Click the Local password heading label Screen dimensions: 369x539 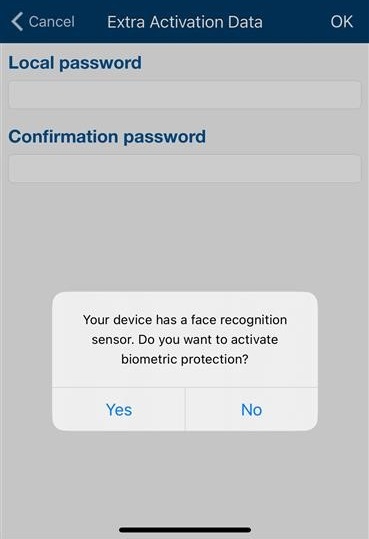[x=75, y=63]
